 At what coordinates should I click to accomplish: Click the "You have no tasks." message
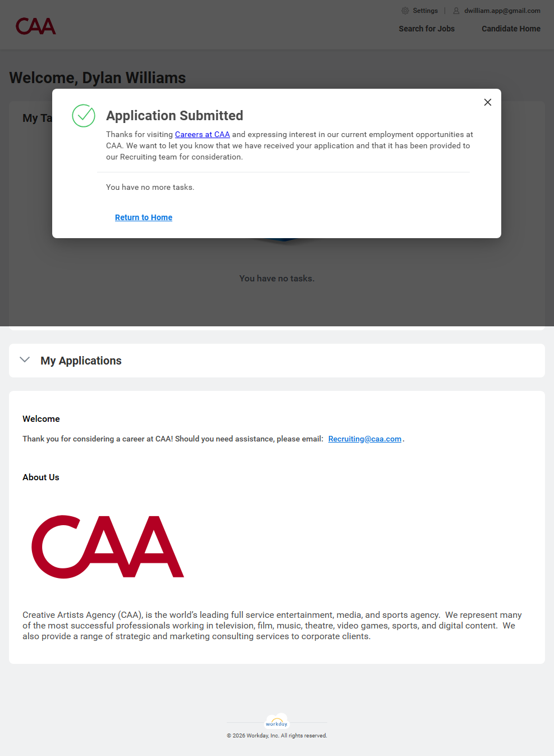click(277, 279)
